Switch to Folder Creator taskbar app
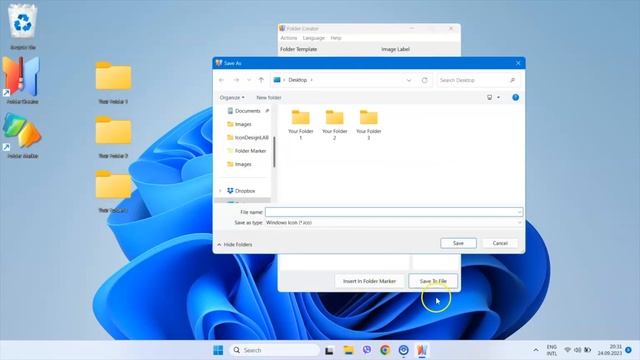 [x=422, y=350]
